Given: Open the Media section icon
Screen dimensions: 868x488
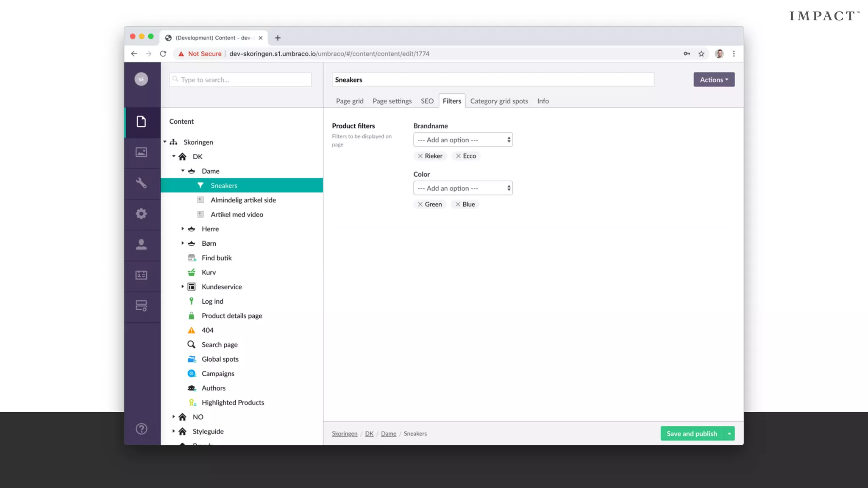Looking at the screenshot, I should pos(141,152).
